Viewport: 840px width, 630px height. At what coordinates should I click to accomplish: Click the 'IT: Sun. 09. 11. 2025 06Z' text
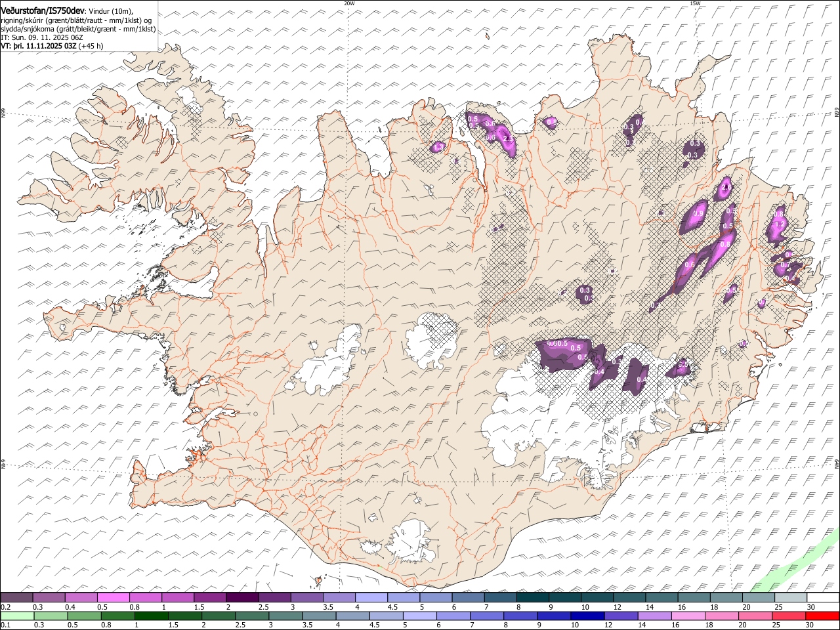click(x=41, y=37)
